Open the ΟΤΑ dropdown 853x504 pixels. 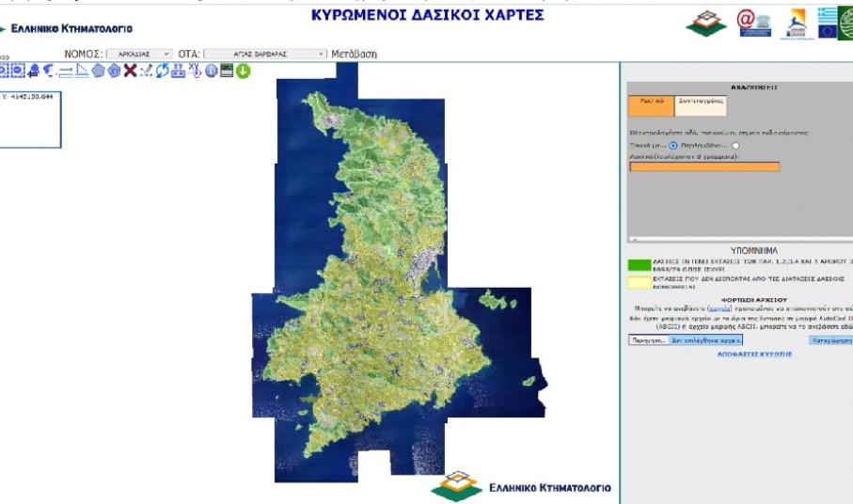click(265, 55)
